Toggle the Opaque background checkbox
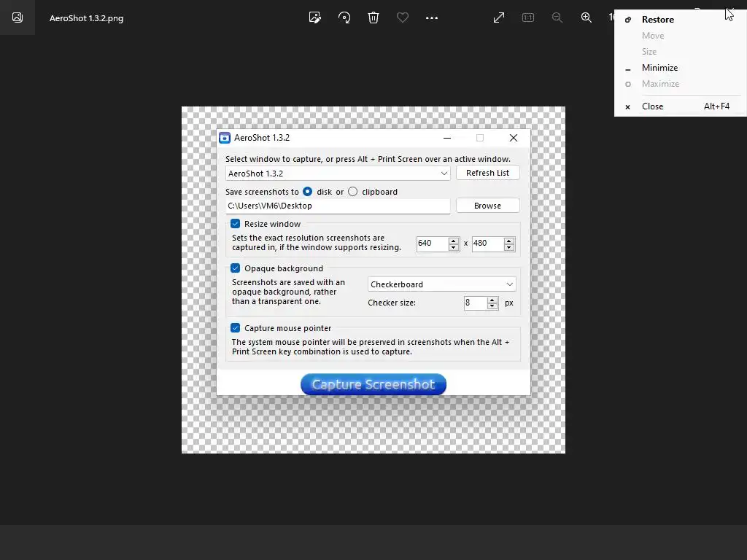Image resolution: width=747 pixels, height=560 pixels. coord(236,268)
